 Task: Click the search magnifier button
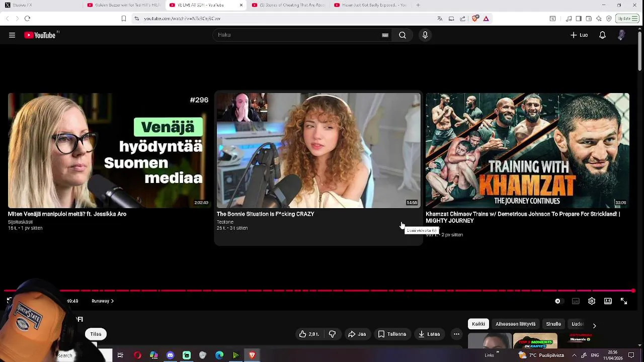pos(403,35)
